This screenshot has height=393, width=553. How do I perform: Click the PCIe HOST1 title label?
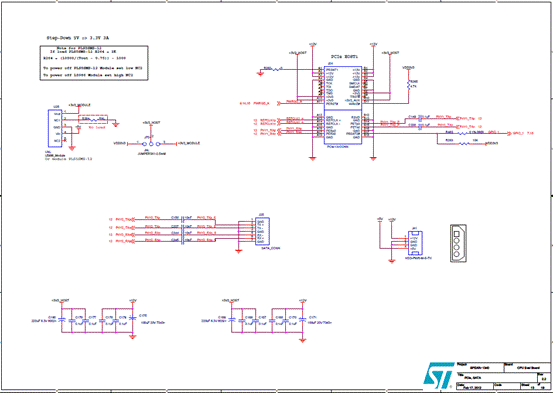tap(345, 56)
